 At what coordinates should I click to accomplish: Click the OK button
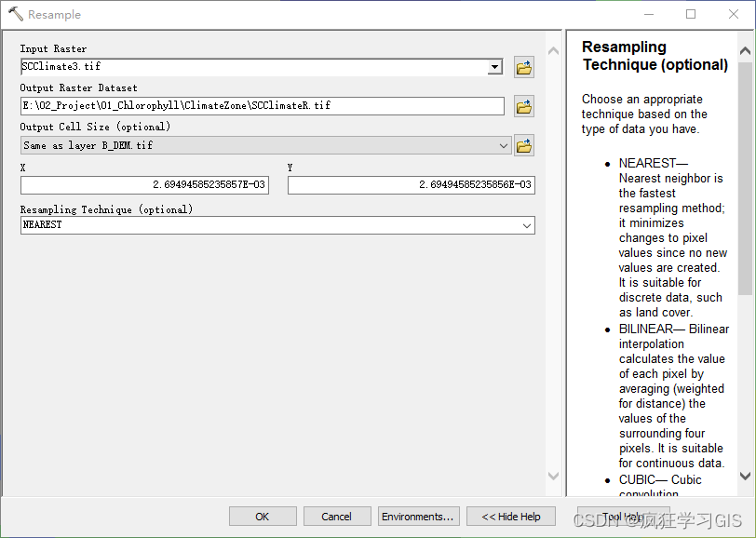[x=263, y=517]
